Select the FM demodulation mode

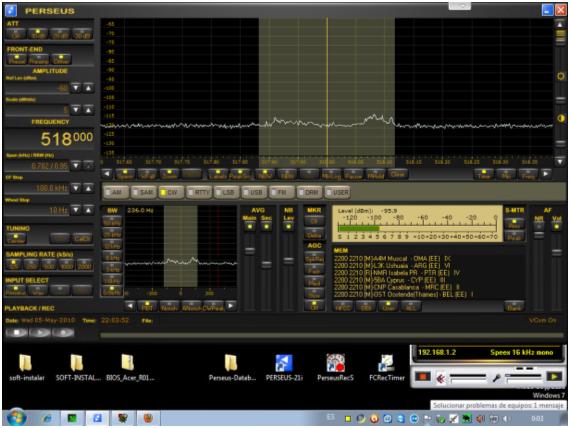pos(281,192)
